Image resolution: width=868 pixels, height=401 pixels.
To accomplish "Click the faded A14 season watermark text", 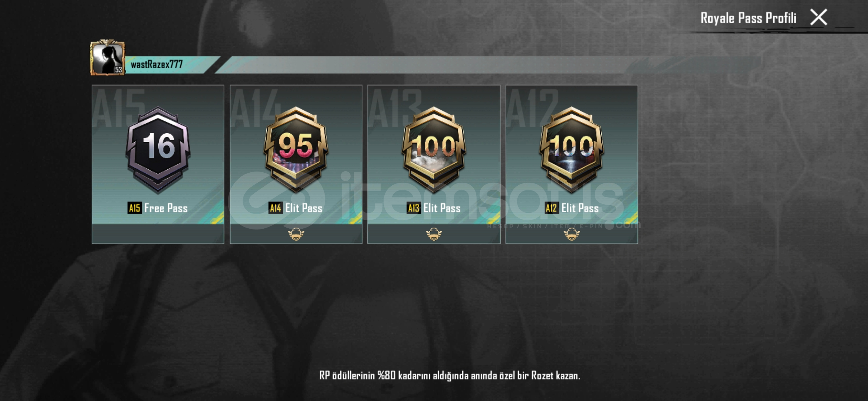I will (256, 108).
